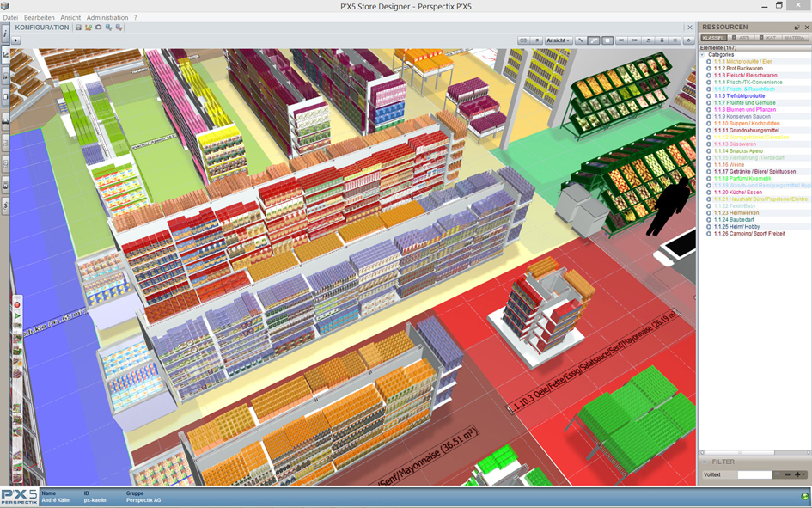This screenshot has width=812, height=508.
Task: Click the plus icon in filter row
Action: tap(797, 474)
